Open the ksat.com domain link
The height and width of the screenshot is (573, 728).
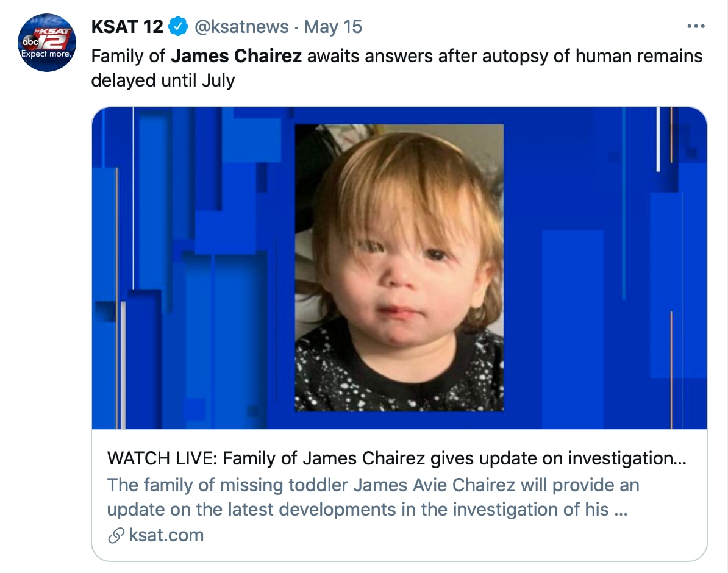166,535
